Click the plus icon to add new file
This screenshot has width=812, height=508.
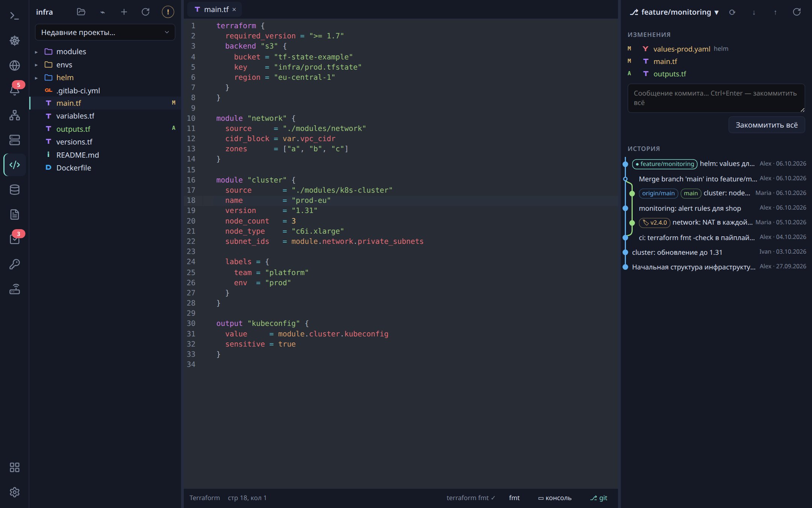[x=124, y=12]
